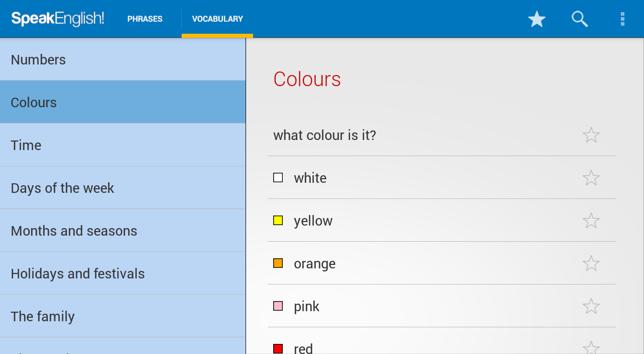
Task: Play the phrase "what colour is it?"
Action: point(325,135)
